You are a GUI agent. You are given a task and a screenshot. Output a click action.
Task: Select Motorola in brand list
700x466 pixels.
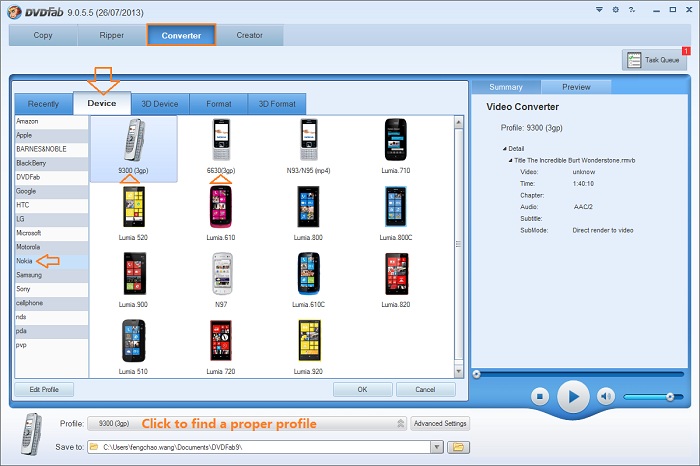51,247
